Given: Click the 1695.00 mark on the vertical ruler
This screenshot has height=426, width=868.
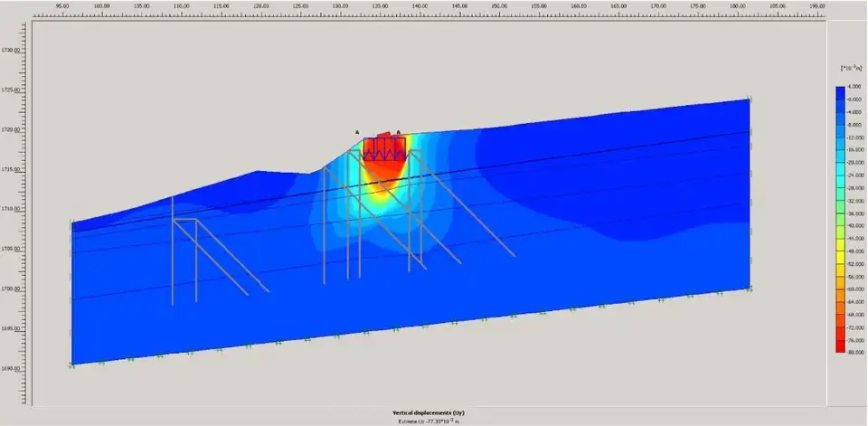Looking at the screenshot, I should click(11, 328).
